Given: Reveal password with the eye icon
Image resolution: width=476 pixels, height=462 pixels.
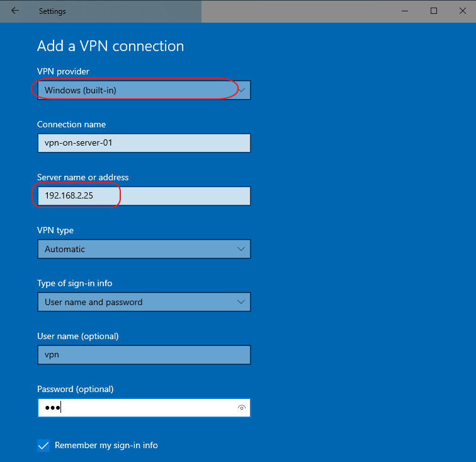Looking at the screenshot, I should pos(241,408).
